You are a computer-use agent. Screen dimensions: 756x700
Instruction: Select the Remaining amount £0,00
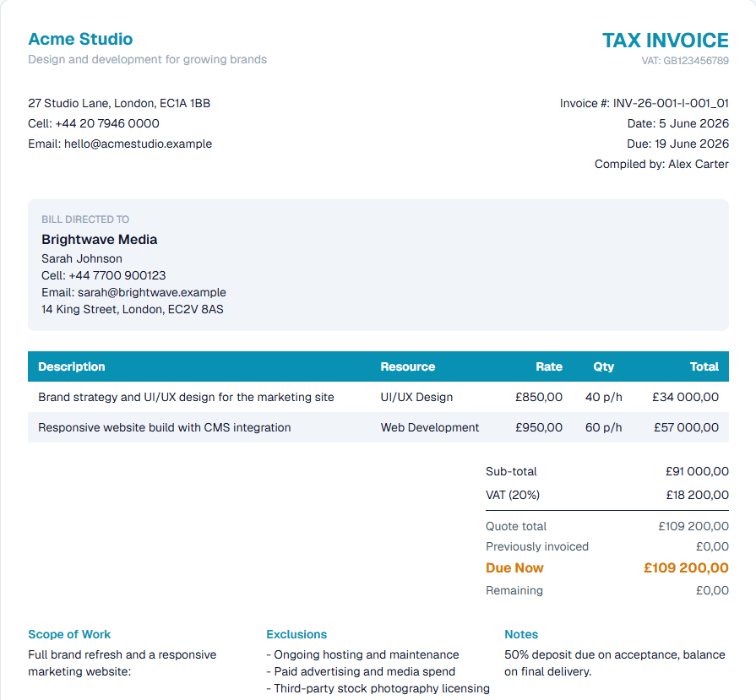point(712,590)
